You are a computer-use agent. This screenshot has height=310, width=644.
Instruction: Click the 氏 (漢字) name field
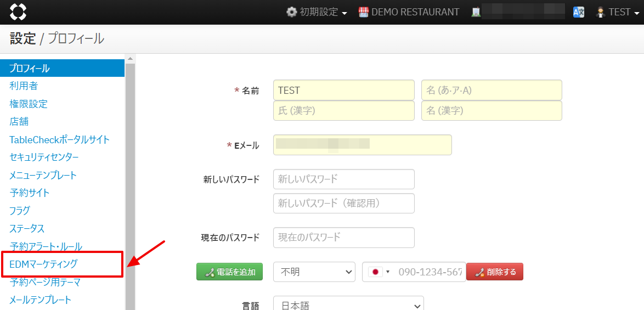tap(343, 111)
